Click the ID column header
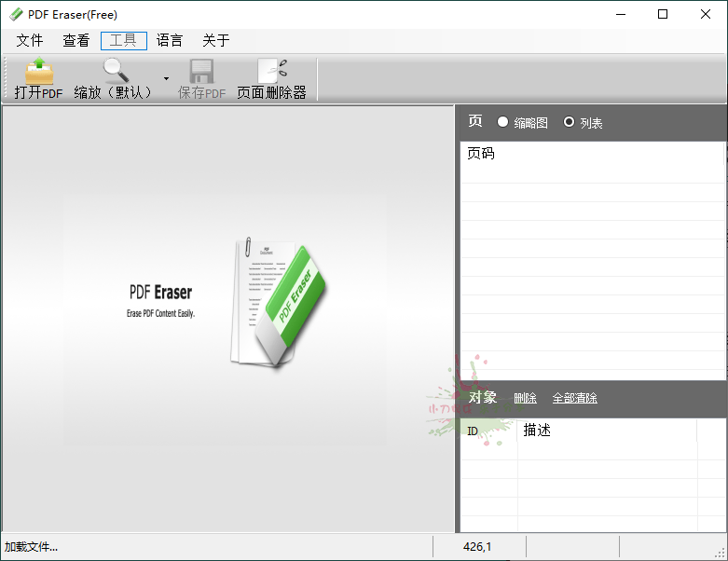Viewport: 728px width, 561px height. click(473, 431)
